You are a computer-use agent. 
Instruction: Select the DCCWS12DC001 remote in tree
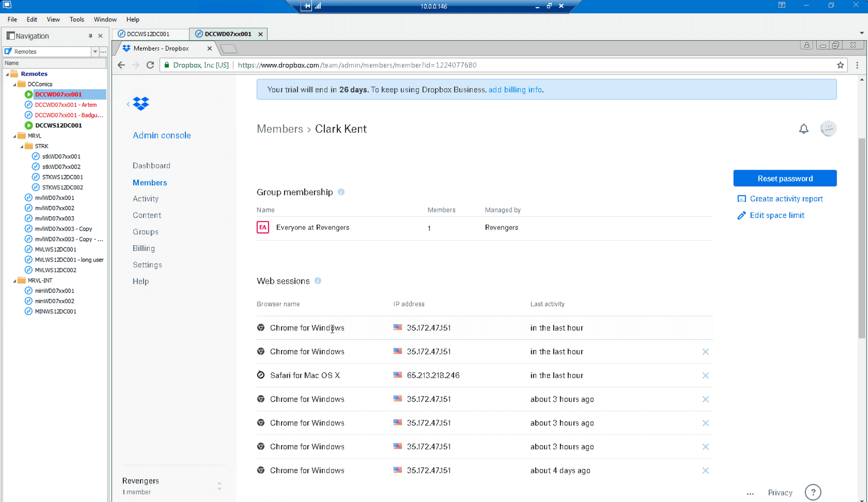pyautogui.click(x=58, y=125)
